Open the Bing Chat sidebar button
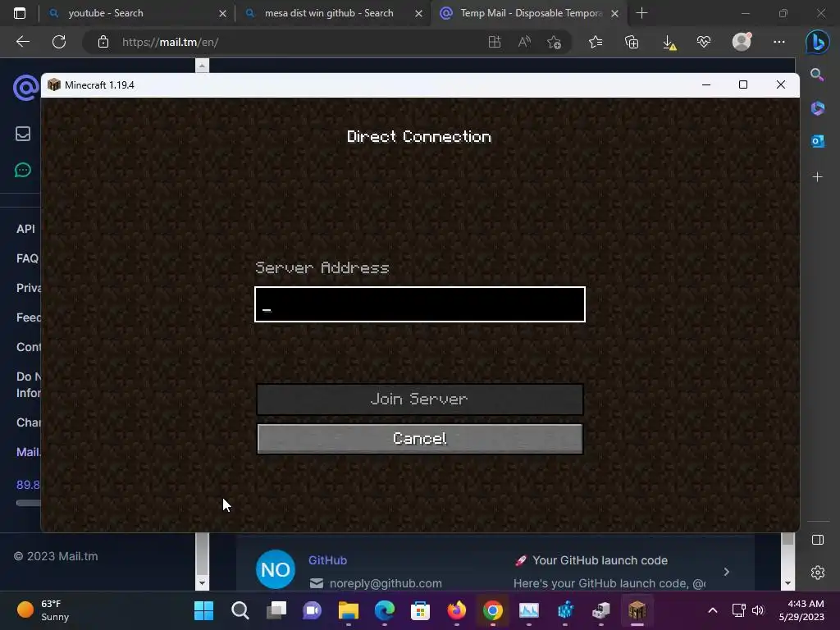The image size is (840, 630). (x=818, y=43)
